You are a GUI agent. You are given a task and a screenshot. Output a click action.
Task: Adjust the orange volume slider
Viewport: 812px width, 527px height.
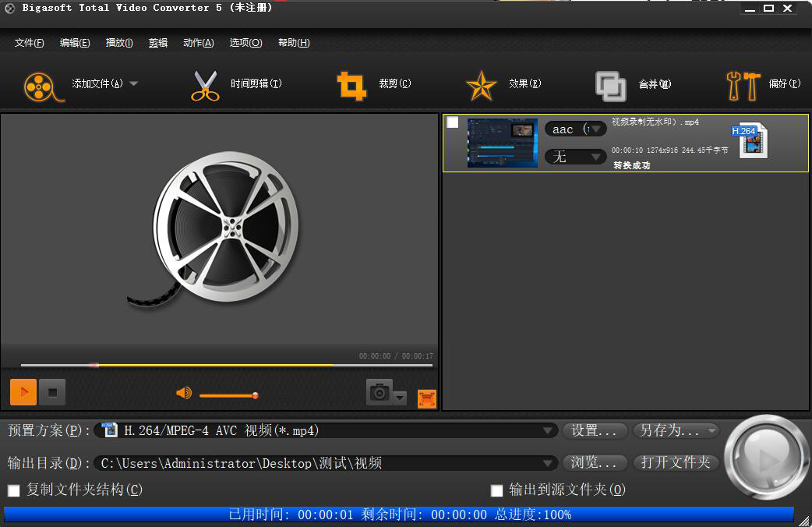(x=228, y=395)
